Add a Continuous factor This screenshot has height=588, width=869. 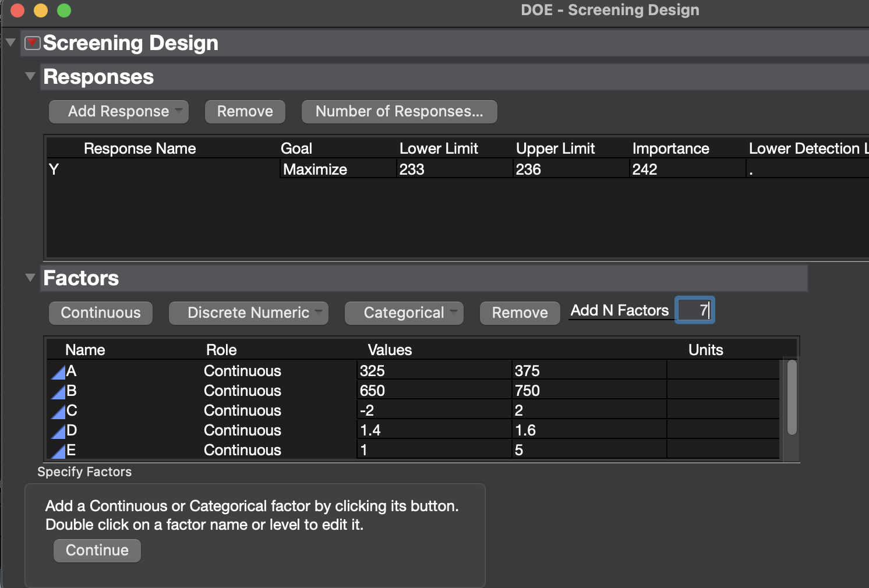coord(101,313)
